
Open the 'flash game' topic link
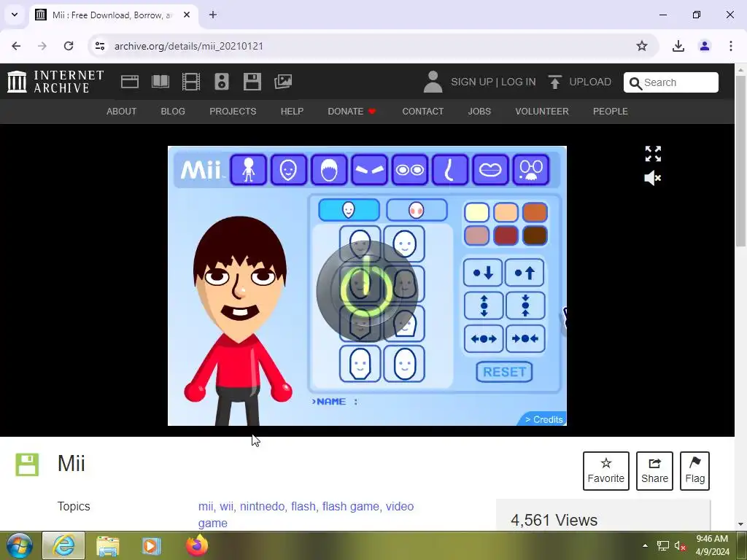351,506
